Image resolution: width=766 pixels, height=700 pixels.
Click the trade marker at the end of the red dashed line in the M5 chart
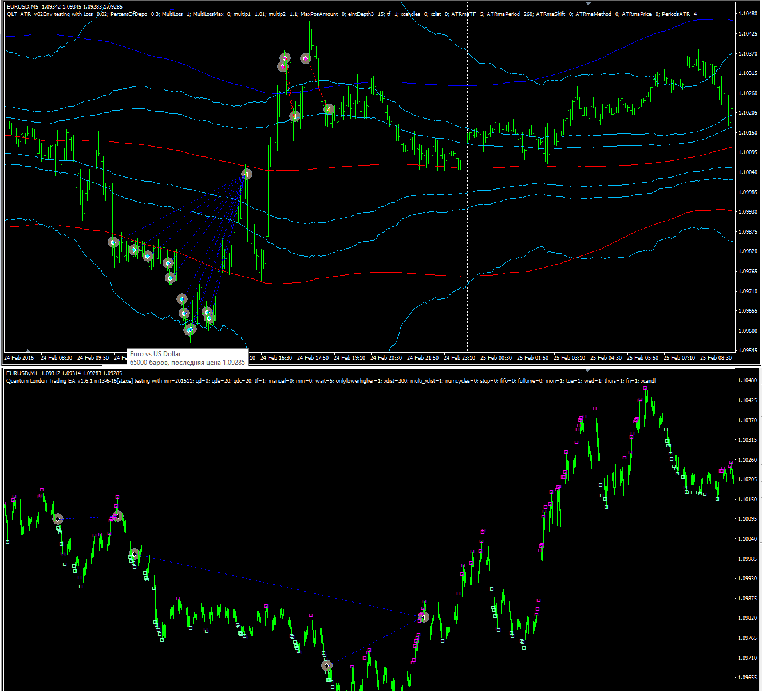point(329,109)
